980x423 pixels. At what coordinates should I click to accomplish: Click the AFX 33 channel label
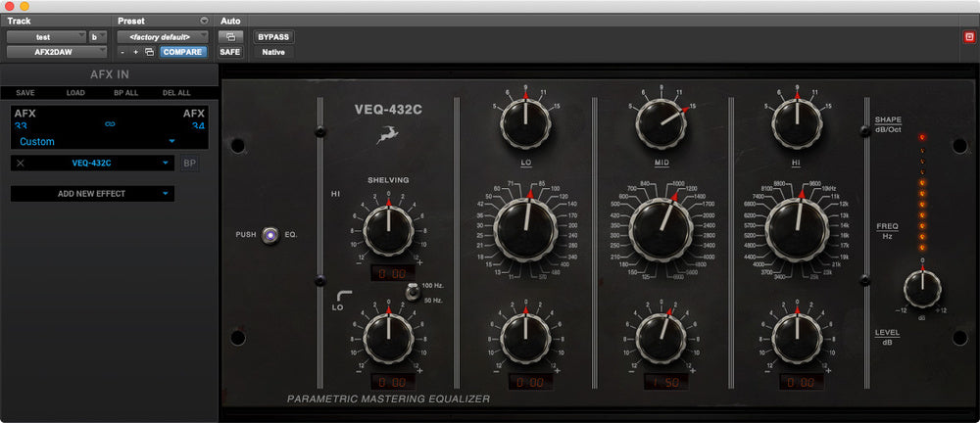[25, 118]
